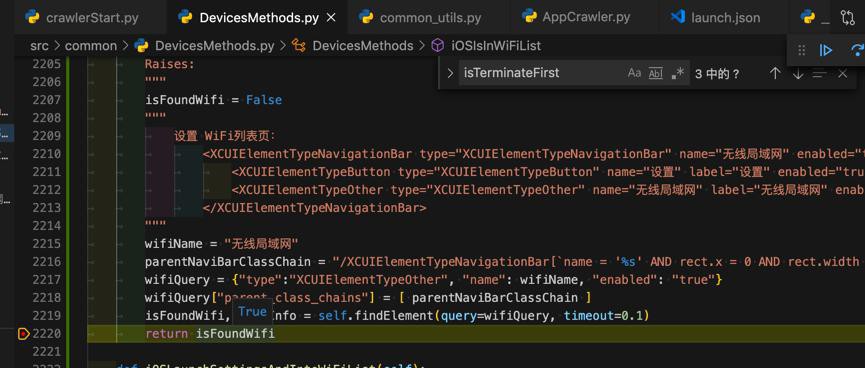The image size is (865, 368).
Task: Click 'isFoundWifi = False' assignment line
Action: point(213,100)
